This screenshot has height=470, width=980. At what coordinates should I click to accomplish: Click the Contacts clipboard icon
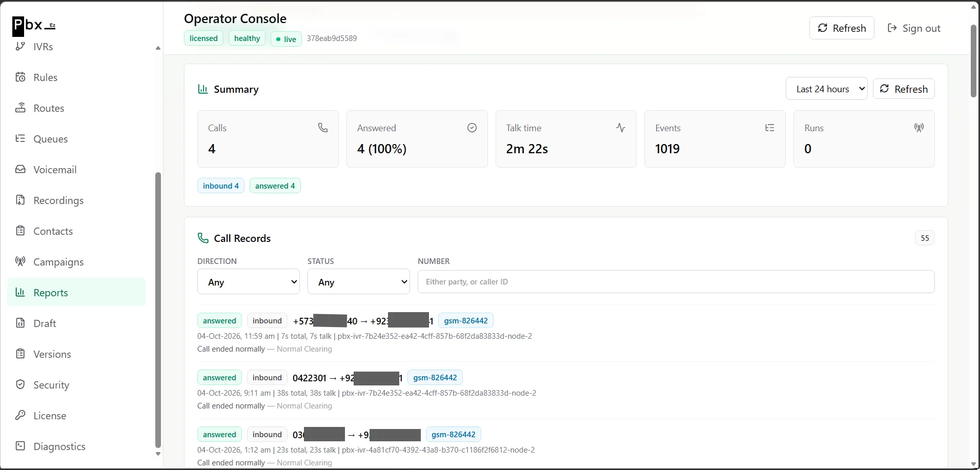pos(21,231)
